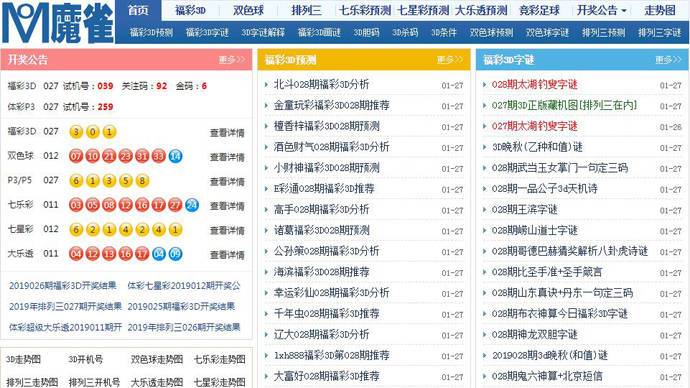Click blue ball 24 in 七乐彩 row
690x388 pixels.
coord(192,205)
